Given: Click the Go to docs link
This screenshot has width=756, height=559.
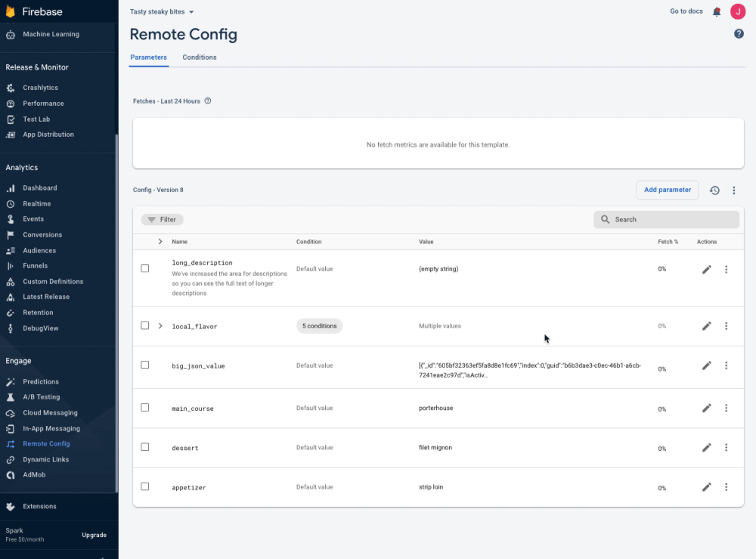Looking at the screenshot, I should (x=686, y=11).
